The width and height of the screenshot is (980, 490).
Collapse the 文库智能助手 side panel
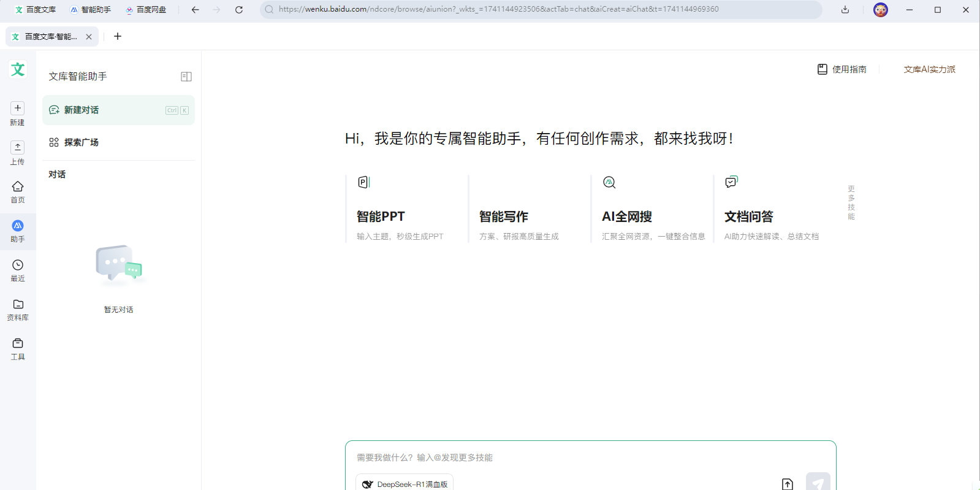coord(186,77)
